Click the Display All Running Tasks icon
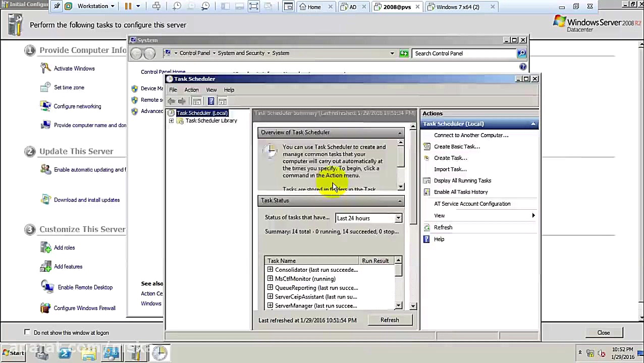644x363 pixels. (x=427, y=180)
